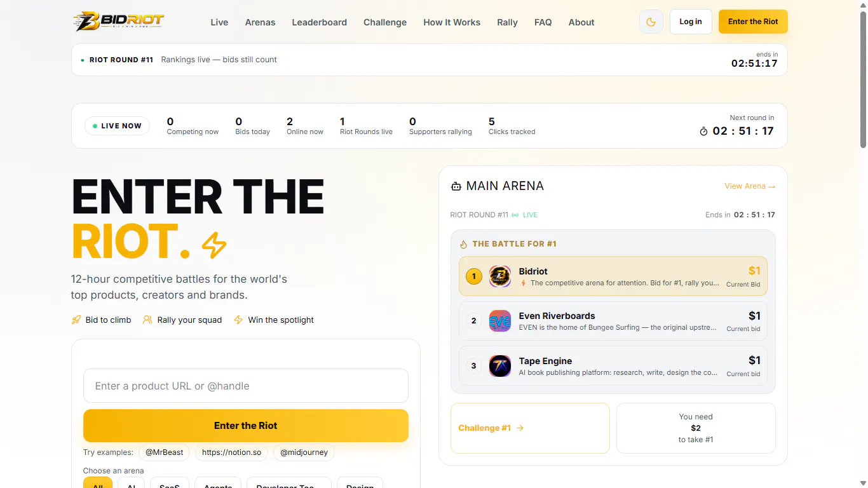Click the "Next round in" label
This screenshot has height=488, width=868.
(752, 118)
